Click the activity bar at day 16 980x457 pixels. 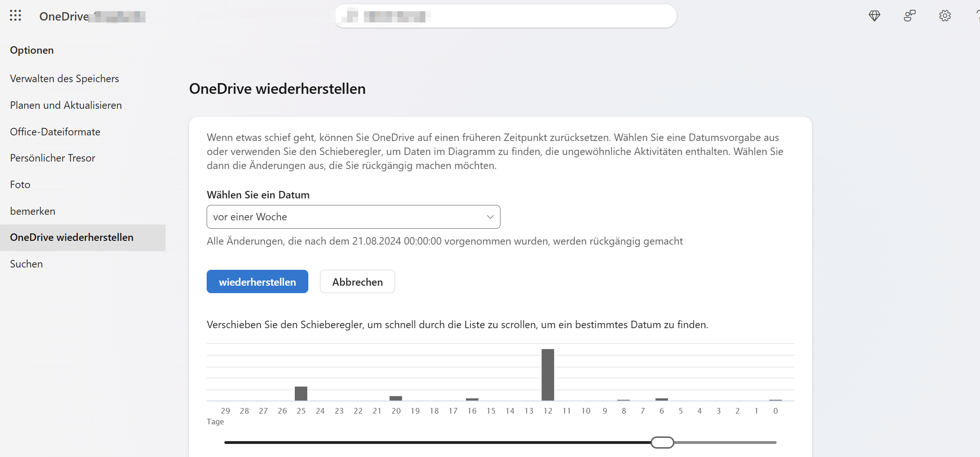472,399
